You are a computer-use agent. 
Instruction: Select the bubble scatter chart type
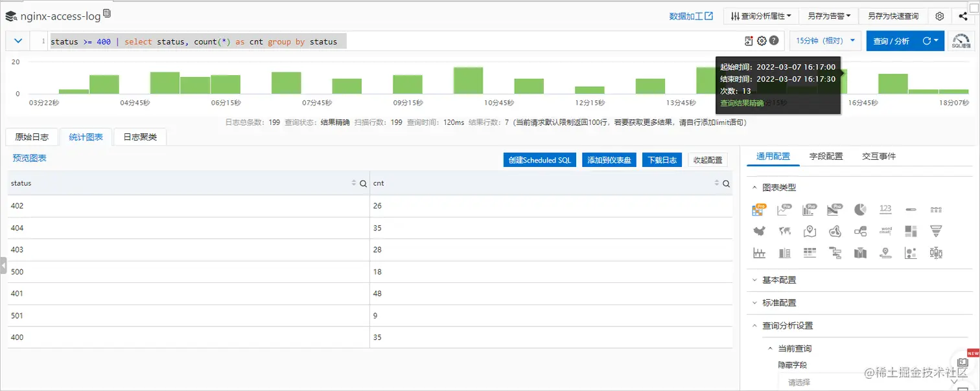911,253
